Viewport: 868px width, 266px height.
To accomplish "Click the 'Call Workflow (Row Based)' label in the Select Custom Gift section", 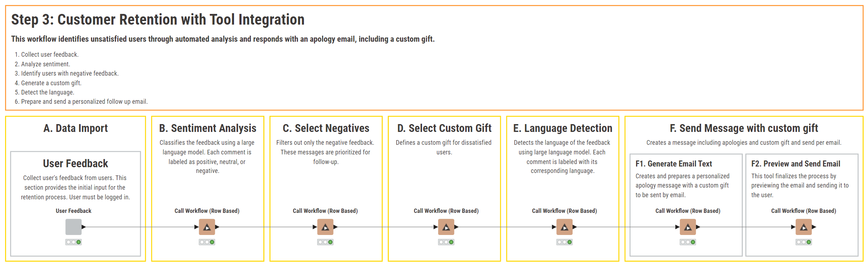I will [x=446, y=211].
